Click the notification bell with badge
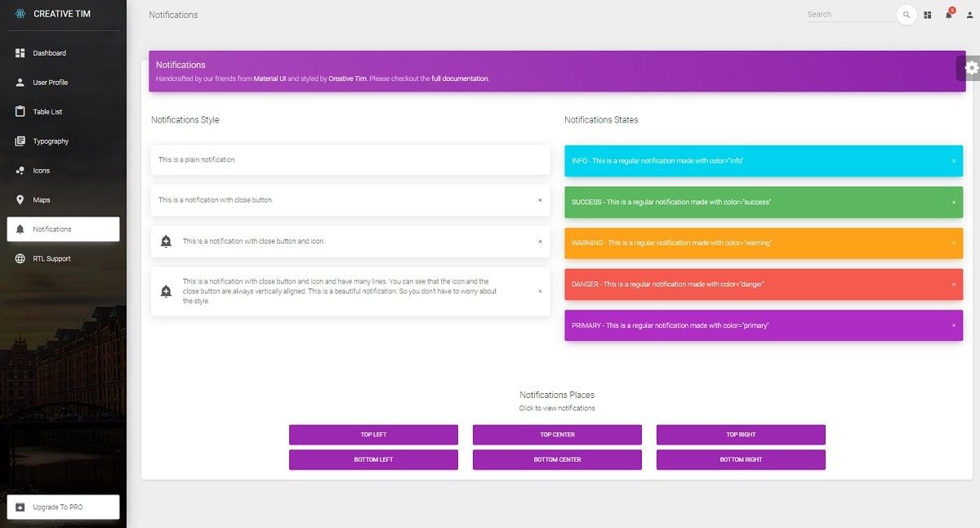 pos(948,15)
